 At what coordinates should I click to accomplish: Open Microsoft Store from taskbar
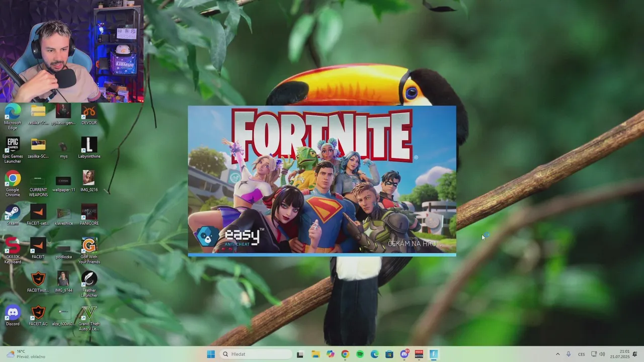[x=389, y=354]
